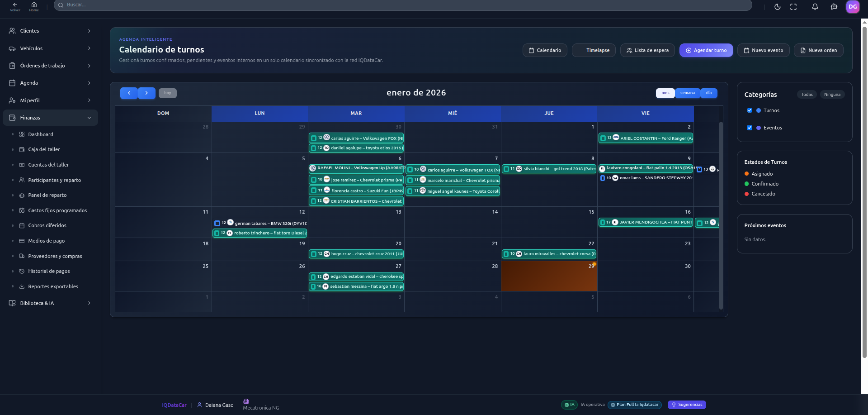This screenshot has height=415, width=868.
Task: Click the Home icon
Action: (x=34, y=6)
